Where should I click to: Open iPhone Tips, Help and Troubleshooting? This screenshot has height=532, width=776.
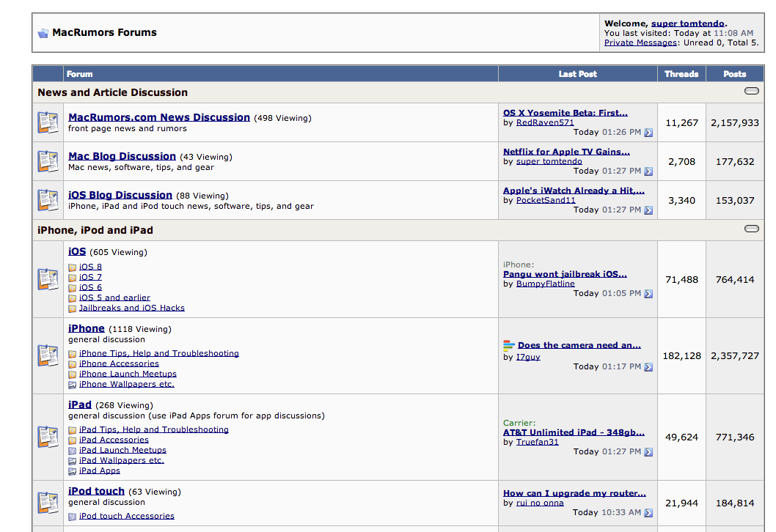click(159, 353)
